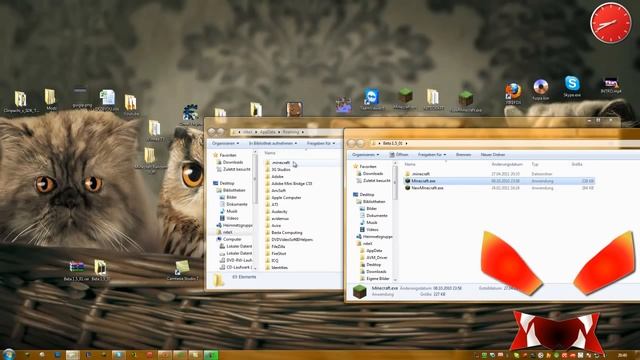Click Back button in Beta 1.5_01 window
Screen dimensions: 640x360
click(352, 143)
